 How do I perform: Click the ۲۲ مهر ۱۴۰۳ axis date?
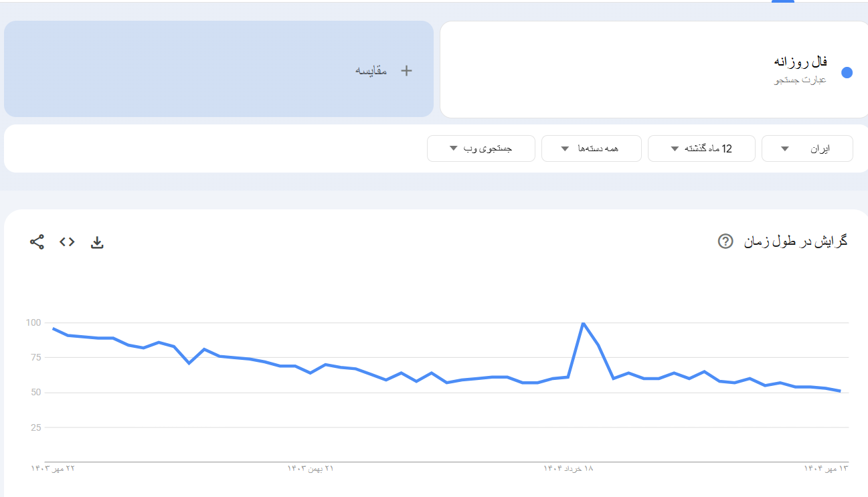click(53, 468)
